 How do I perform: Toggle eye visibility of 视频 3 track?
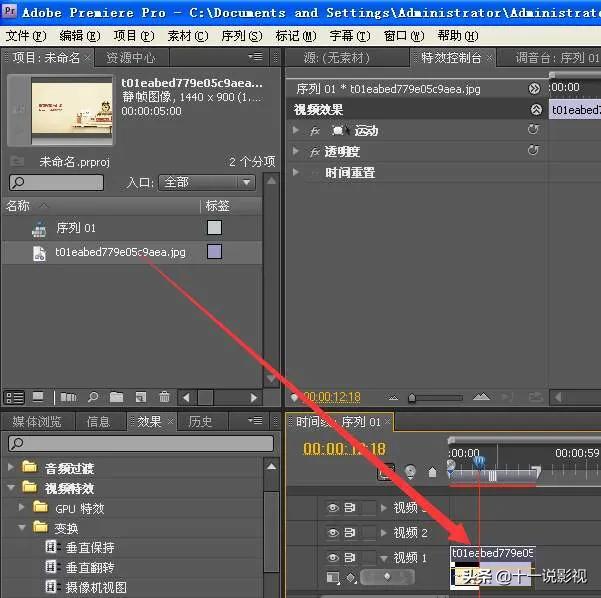click(333, 508)
